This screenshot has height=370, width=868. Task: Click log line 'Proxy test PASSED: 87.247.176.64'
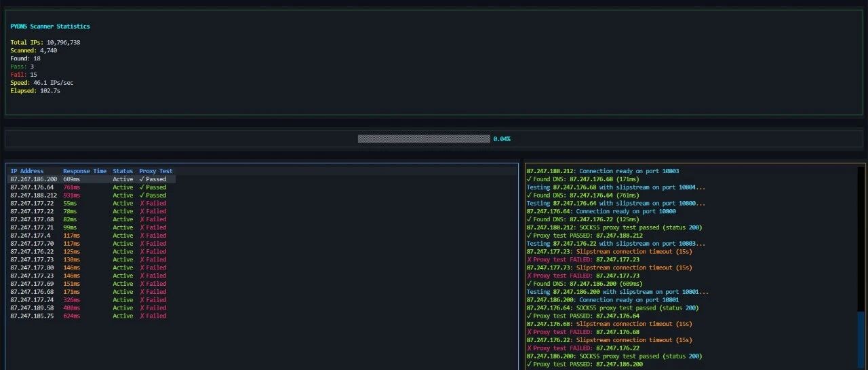pos(583,316)
